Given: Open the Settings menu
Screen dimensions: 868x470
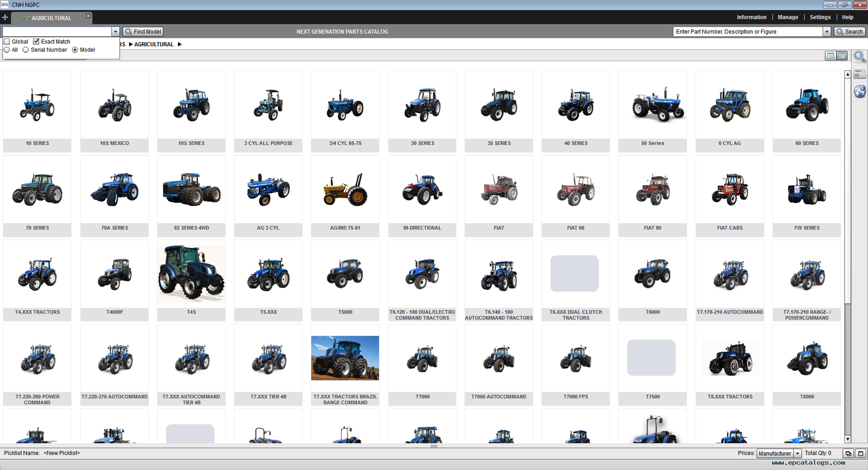Looking at the screenshot, I should click(x=820, y=17).
